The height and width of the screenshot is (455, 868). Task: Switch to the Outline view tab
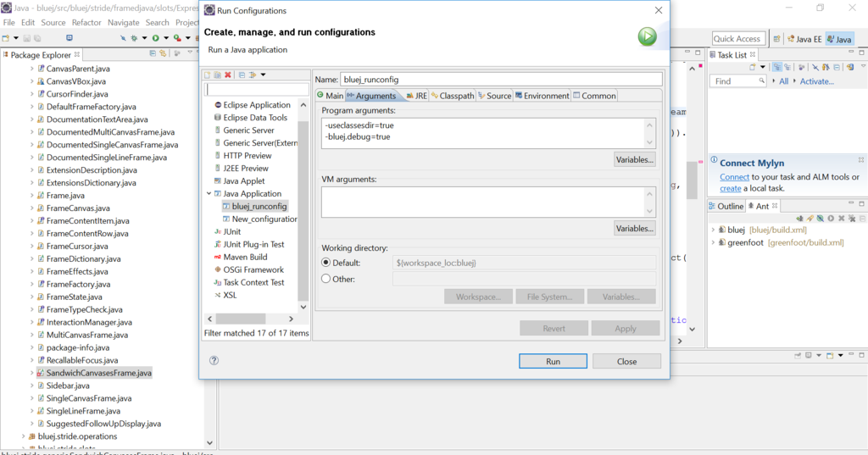pos(726,206)
